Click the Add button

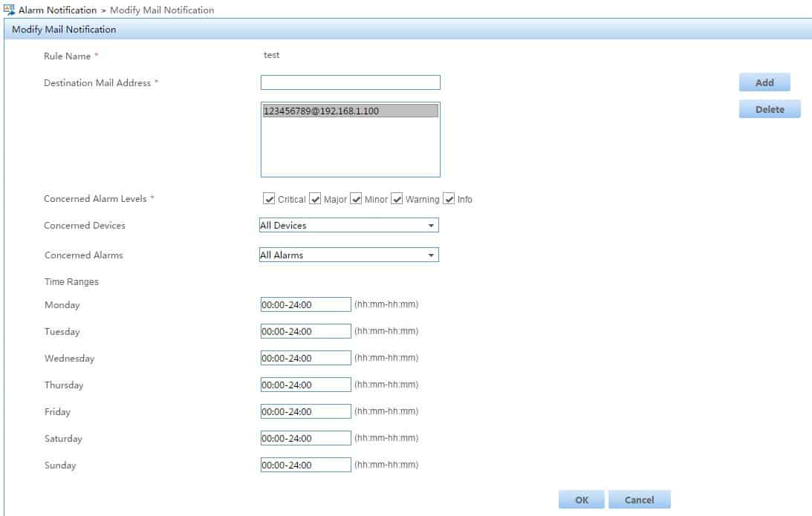[764, 82]
